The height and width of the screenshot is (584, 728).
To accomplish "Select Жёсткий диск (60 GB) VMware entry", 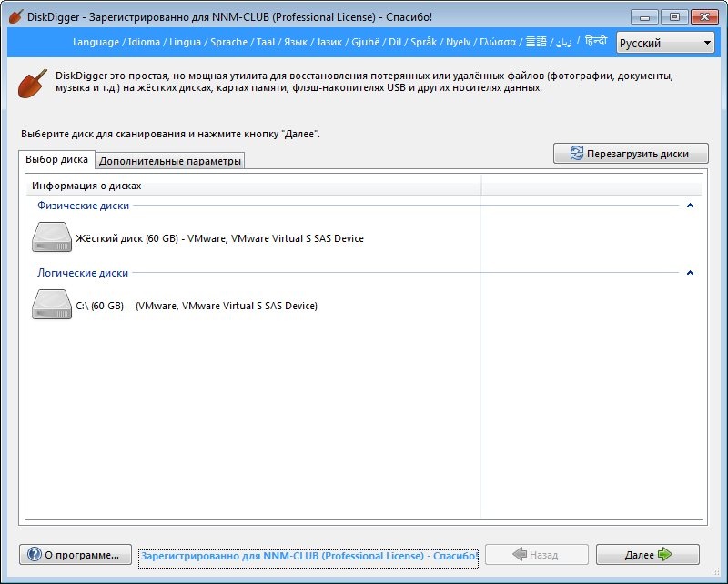I will [219, 238].
